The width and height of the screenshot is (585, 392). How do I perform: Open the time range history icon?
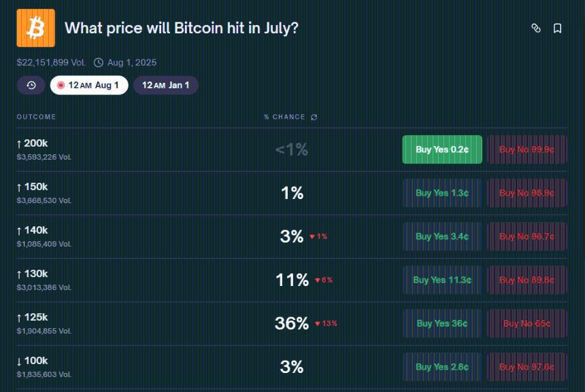31,86
